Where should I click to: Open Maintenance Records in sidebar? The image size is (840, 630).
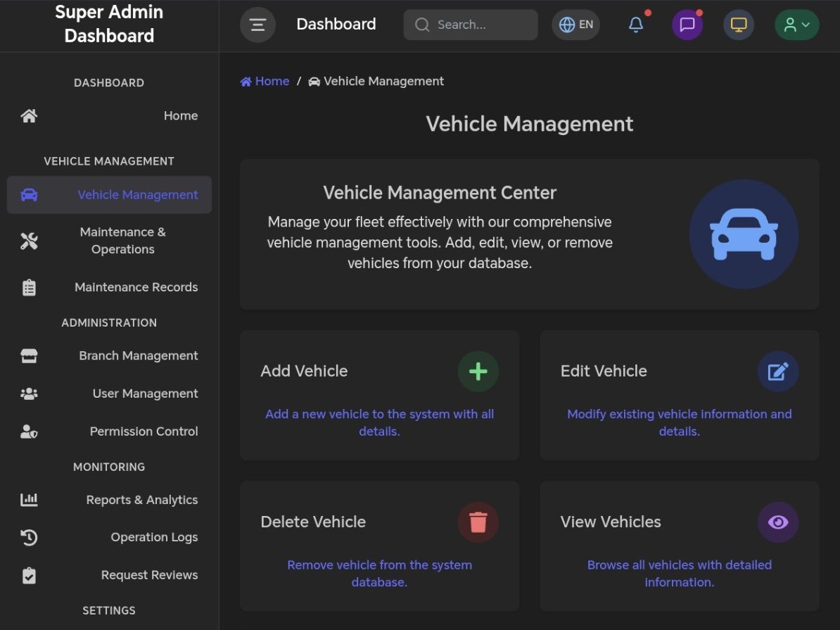[109, 287]
